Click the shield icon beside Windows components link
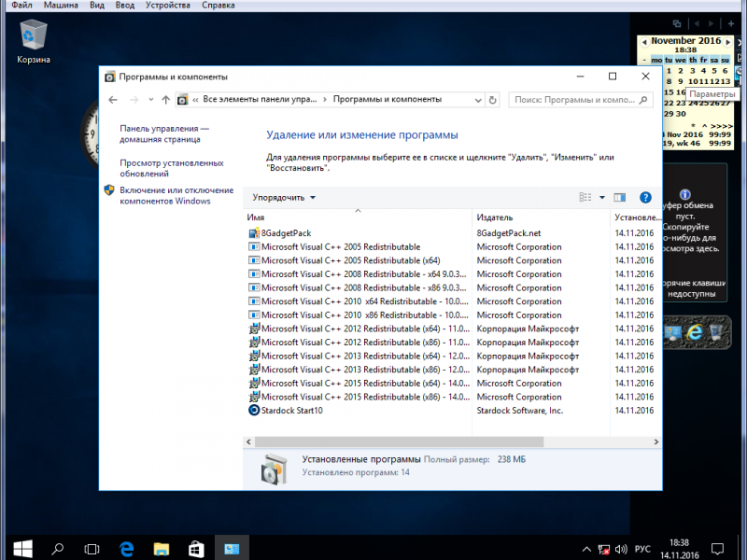This screenshot has width=747, height=560. coord(109,190)
